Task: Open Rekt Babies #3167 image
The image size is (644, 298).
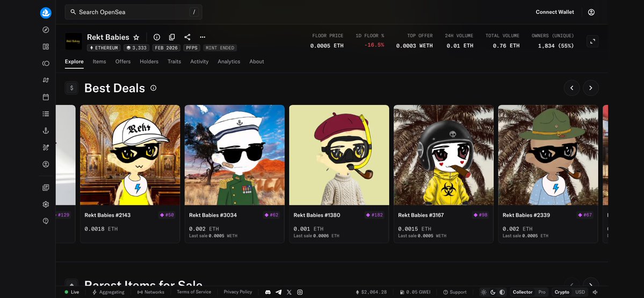Action: pyautogui.click(x=444, y=155)
